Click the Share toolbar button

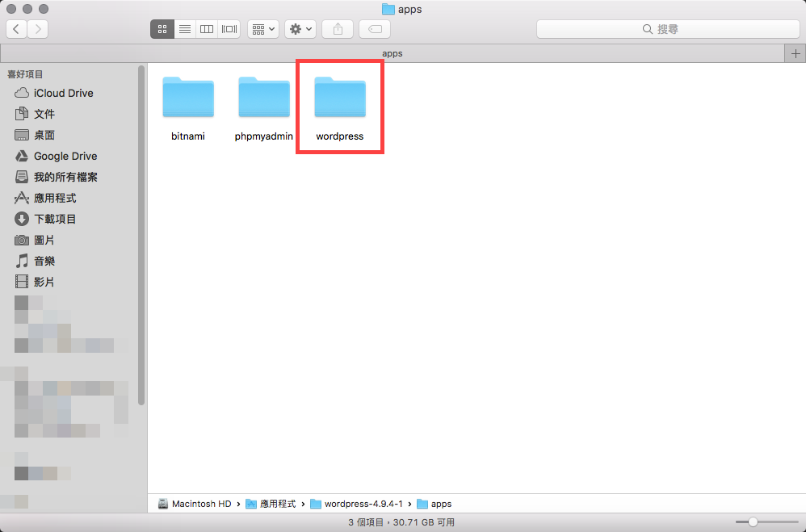pyautogui.click(x=338, y=29)
